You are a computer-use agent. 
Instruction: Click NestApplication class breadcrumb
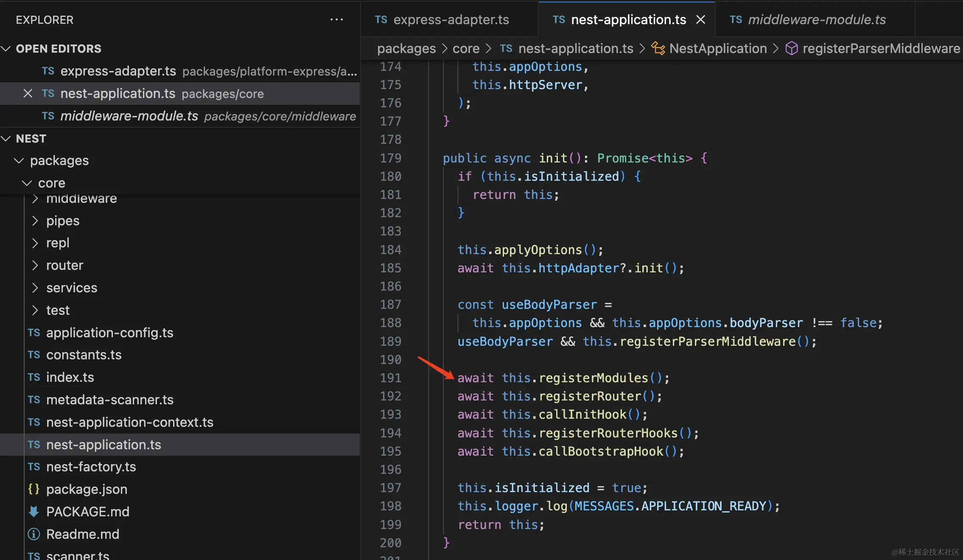tap(718, 48)
